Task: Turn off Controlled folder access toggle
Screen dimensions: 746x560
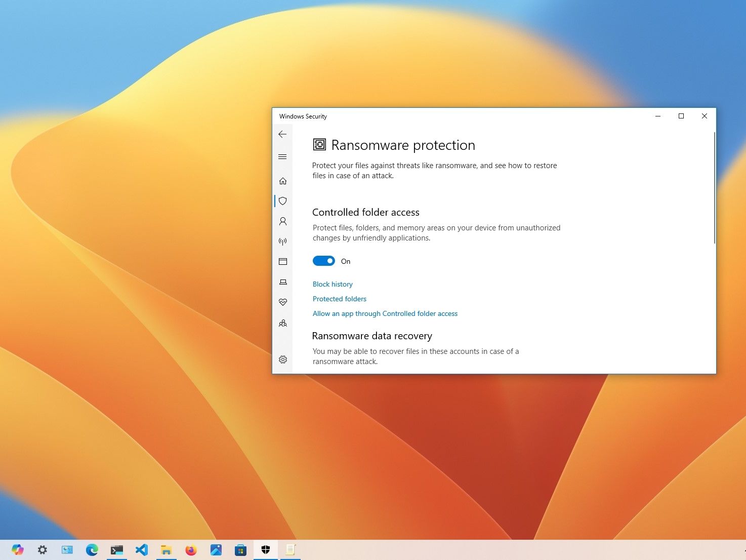Action: point(324,261)
